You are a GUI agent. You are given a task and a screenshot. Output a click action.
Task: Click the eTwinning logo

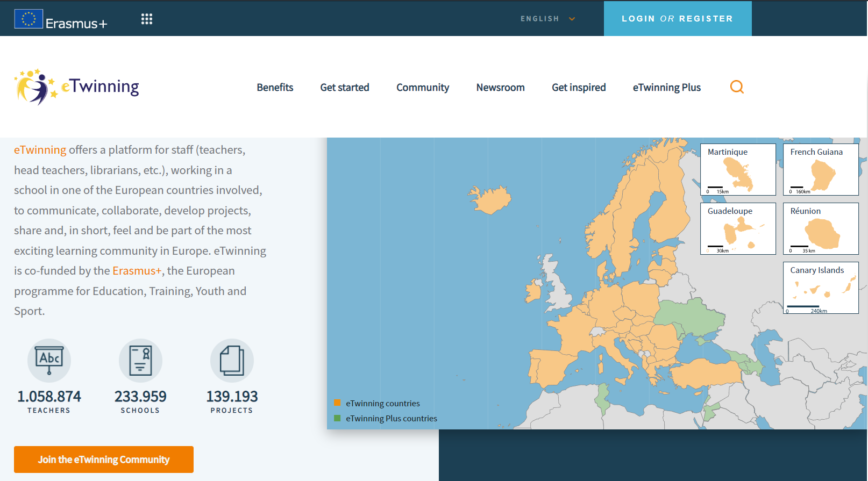(x=77, y=87)
